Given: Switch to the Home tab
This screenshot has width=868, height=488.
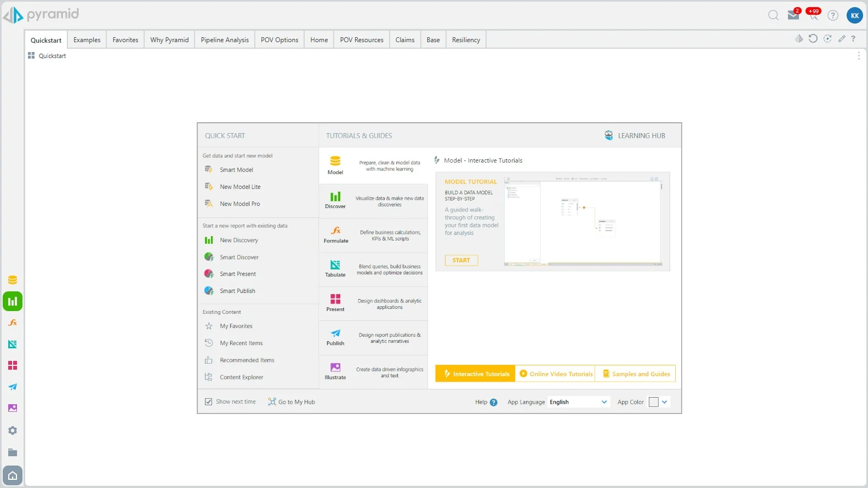Looking at the screenshot, I should pyautogui.click(x=319, y=40).
